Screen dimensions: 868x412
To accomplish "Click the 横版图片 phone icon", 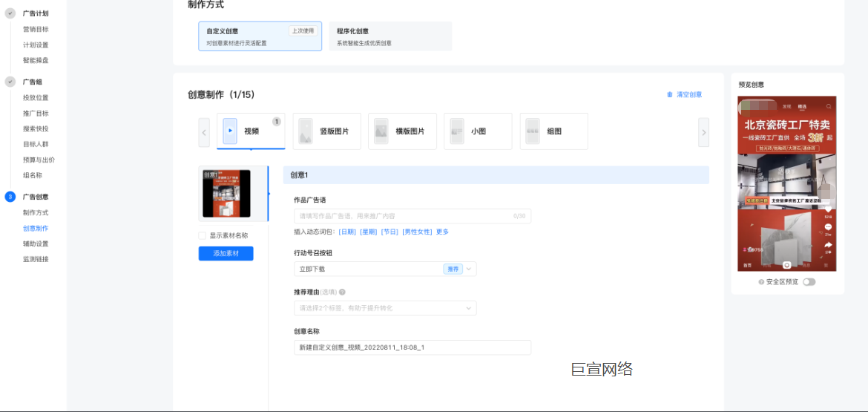I will coord(381,131).
